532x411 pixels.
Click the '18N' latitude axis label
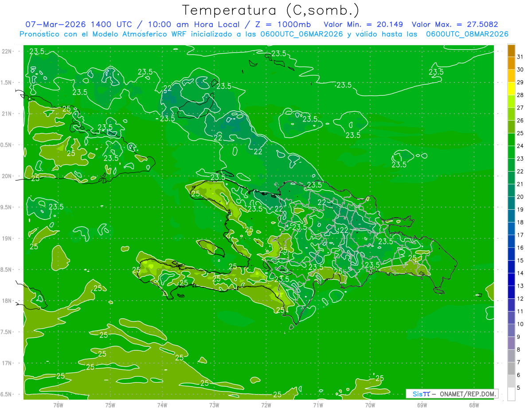coord(6,301)
